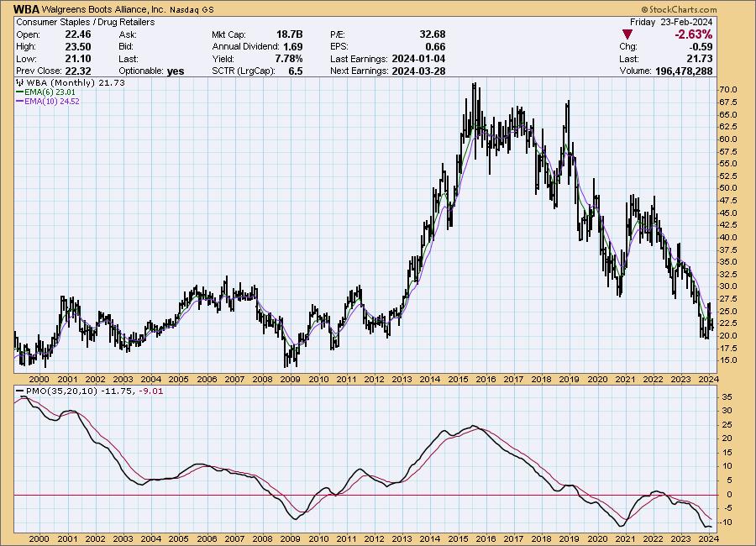Click the 32.5 price axis label
Screen dimensions: 756x546
728,274
